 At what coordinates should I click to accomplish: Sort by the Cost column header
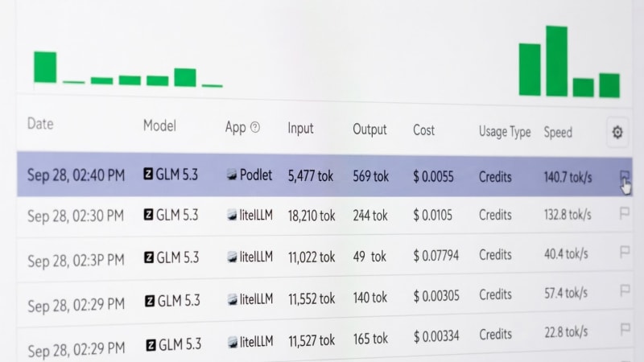tap(423, 130)
